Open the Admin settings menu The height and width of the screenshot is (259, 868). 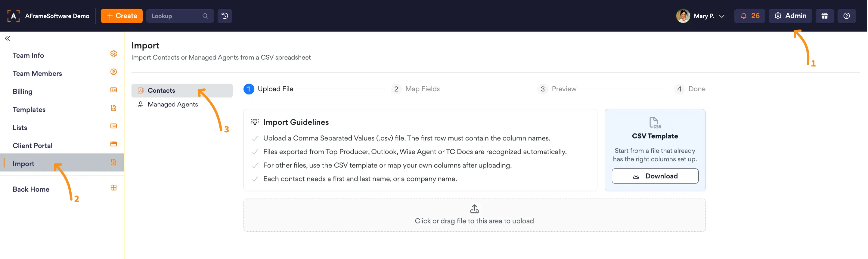790,16
